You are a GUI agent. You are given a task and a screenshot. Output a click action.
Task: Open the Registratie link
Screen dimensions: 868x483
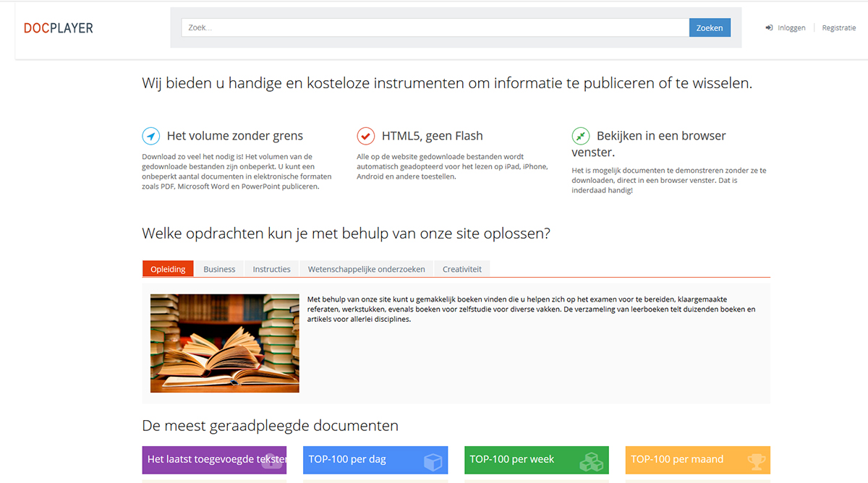pos(839,28)
